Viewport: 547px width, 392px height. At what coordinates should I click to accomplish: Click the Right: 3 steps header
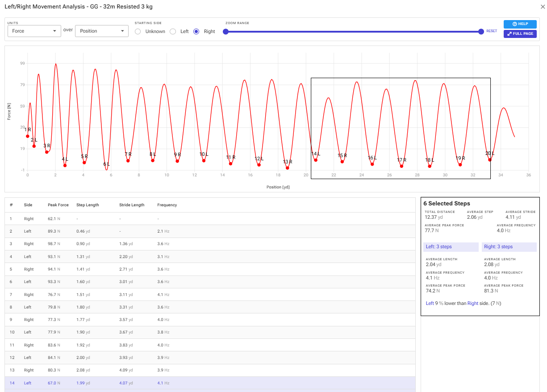(x=509, y=247)
